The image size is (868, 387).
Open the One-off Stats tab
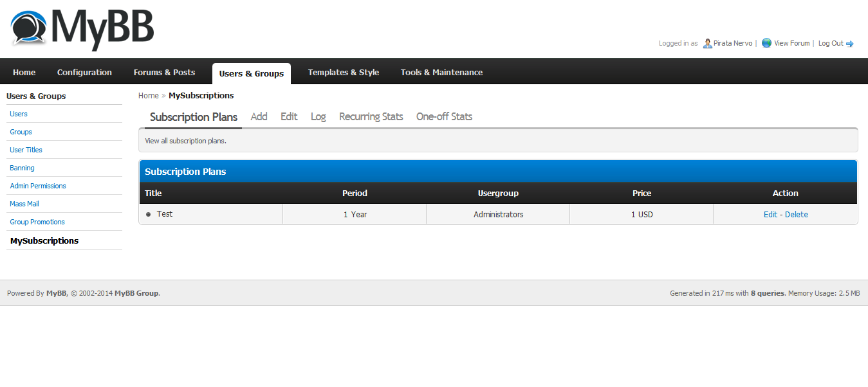444,117
